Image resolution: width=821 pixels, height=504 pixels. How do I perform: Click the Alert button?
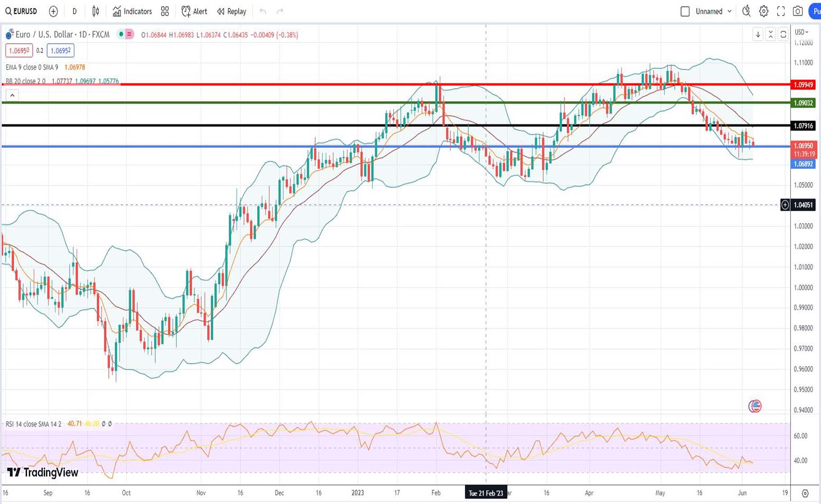pyautogui.click(x=194, y=11)
